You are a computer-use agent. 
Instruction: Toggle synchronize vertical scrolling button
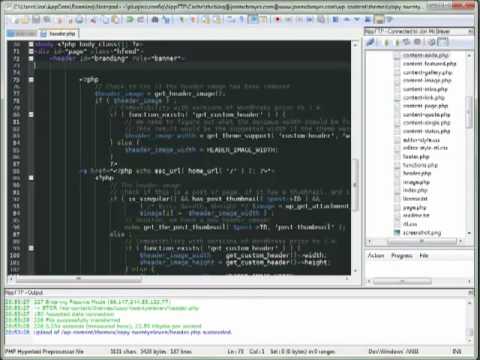click(x=204, y=20)
